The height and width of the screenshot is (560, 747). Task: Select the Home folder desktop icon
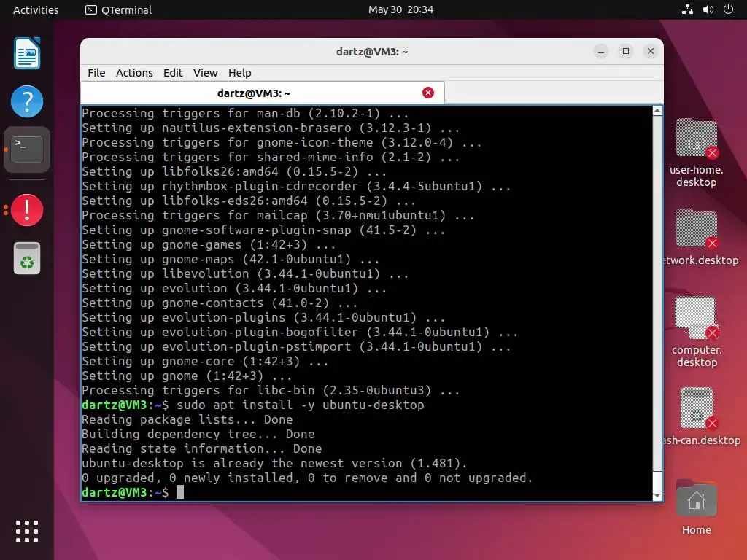(x=696, y=507)
